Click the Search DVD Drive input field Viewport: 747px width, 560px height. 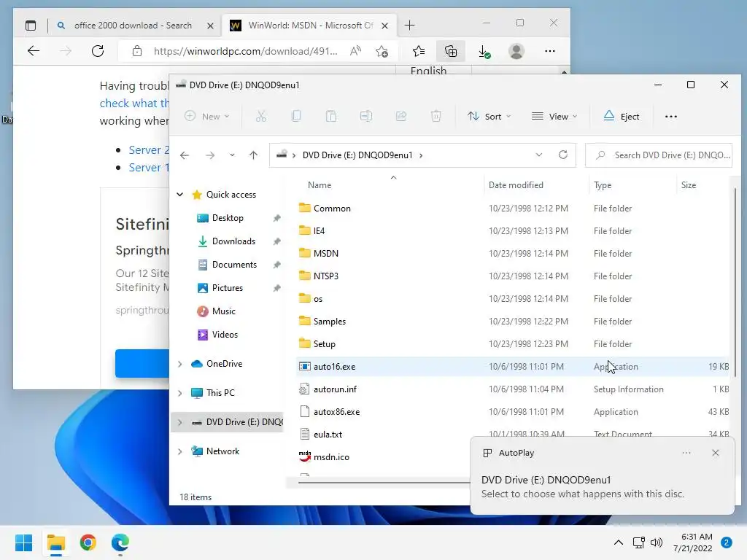(659, 155)
